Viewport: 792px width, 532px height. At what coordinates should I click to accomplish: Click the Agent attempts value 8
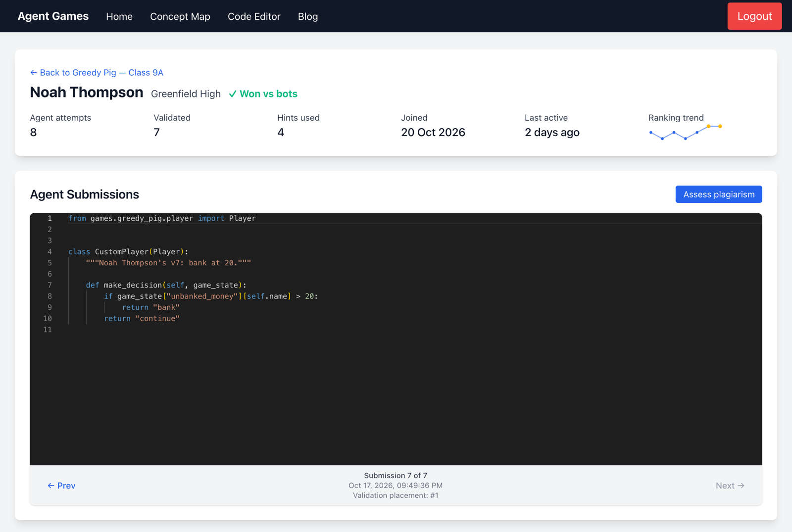click(33, 133)
